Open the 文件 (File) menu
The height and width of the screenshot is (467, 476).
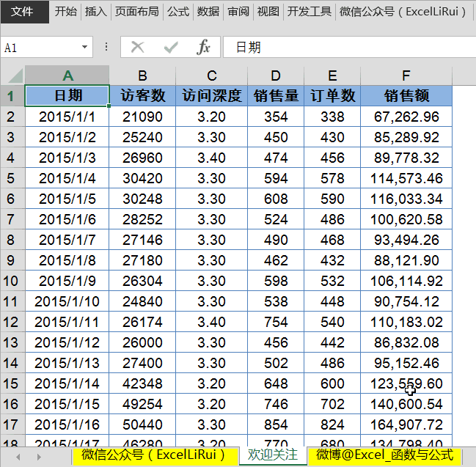click(x=24, y=12)
